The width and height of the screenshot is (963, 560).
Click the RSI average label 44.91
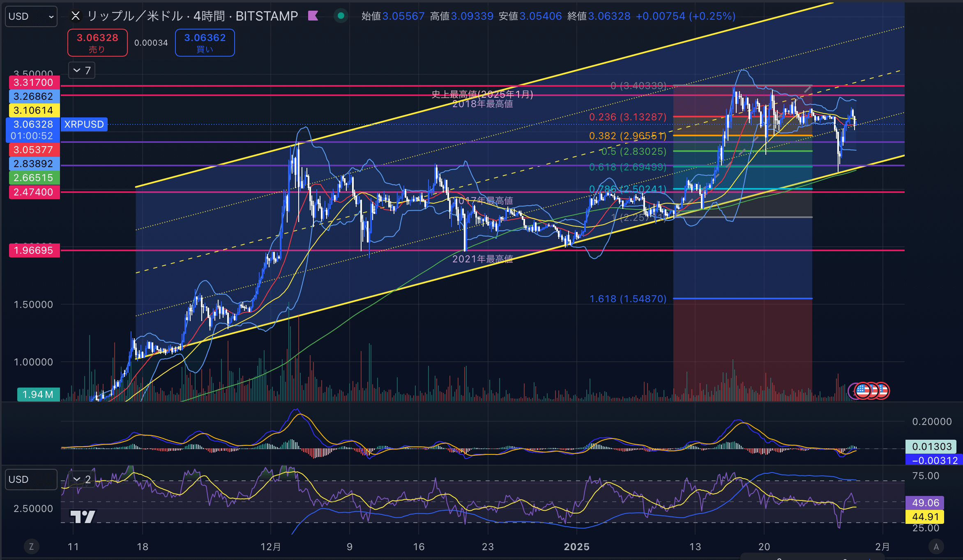pyautogui.click(x=925, y=517)
